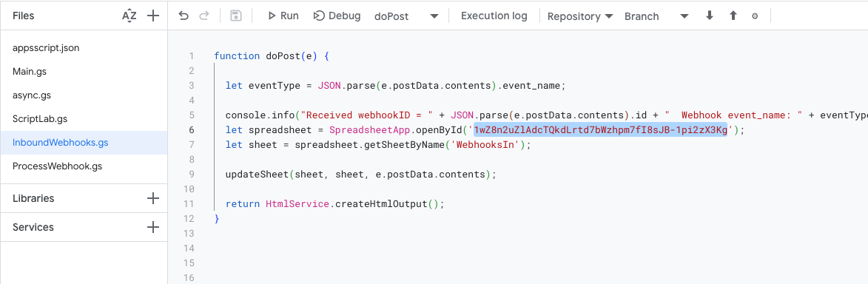Viewport: 868px width, 284px height.
Task: Click HtmlService.createHtmlOutput text in code
Action: 346,203
